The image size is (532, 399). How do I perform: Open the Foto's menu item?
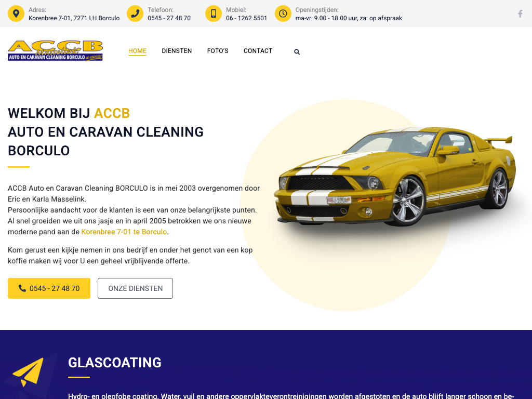point(218,51)
